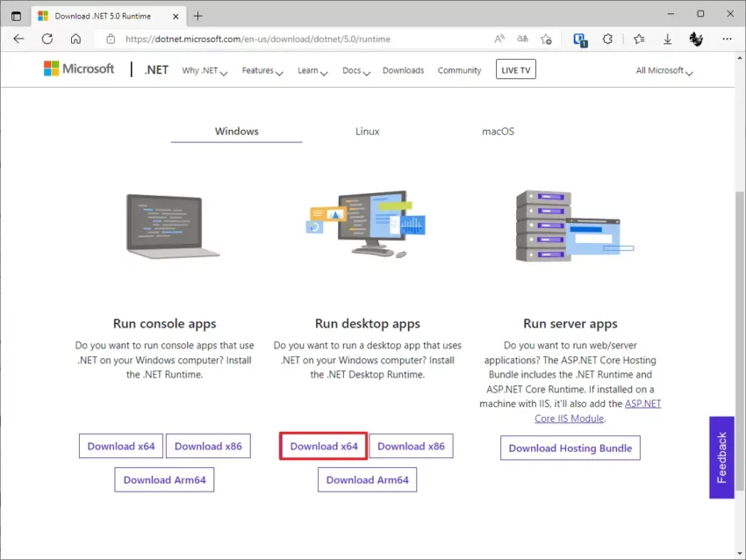Expand the Docs menu
The image size is (746, 560).
pyautogui.click(x=355, y=70)
